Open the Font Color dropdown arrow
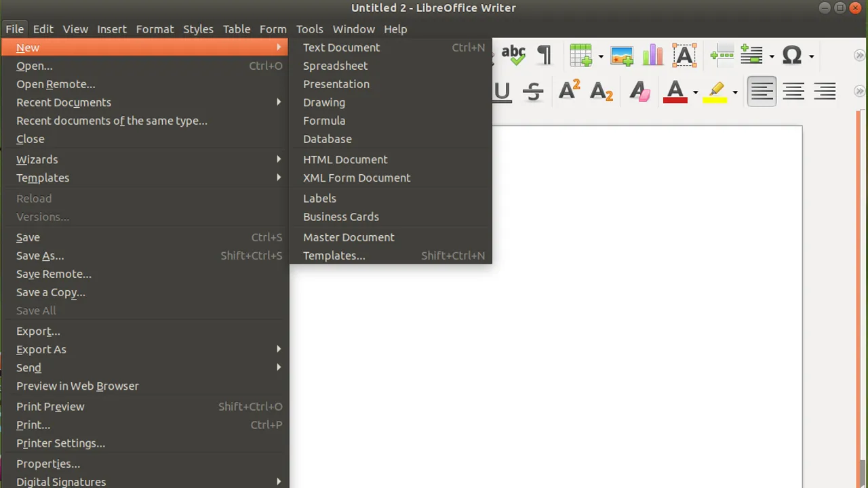The width and height of the screenshot is (868, 488). (695, 92)
